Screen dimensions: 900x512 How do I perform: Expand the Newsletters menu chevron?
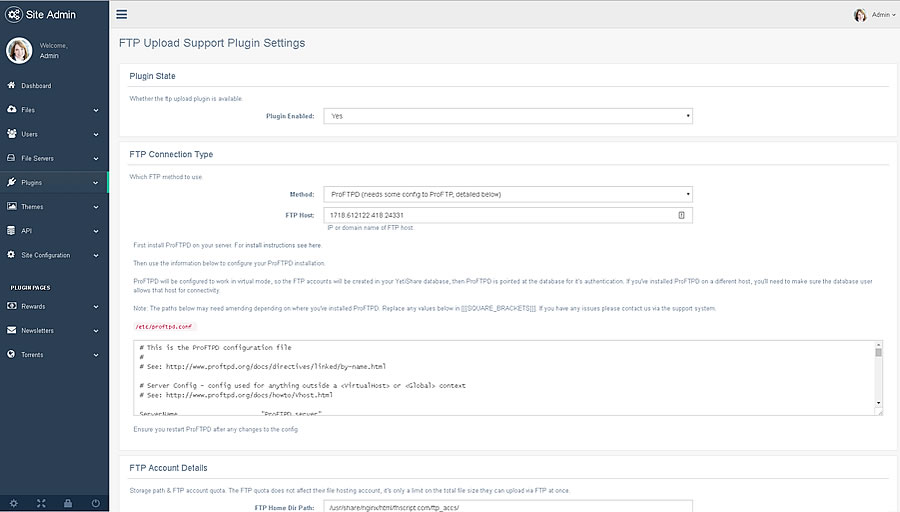click(x=96, y=331)
